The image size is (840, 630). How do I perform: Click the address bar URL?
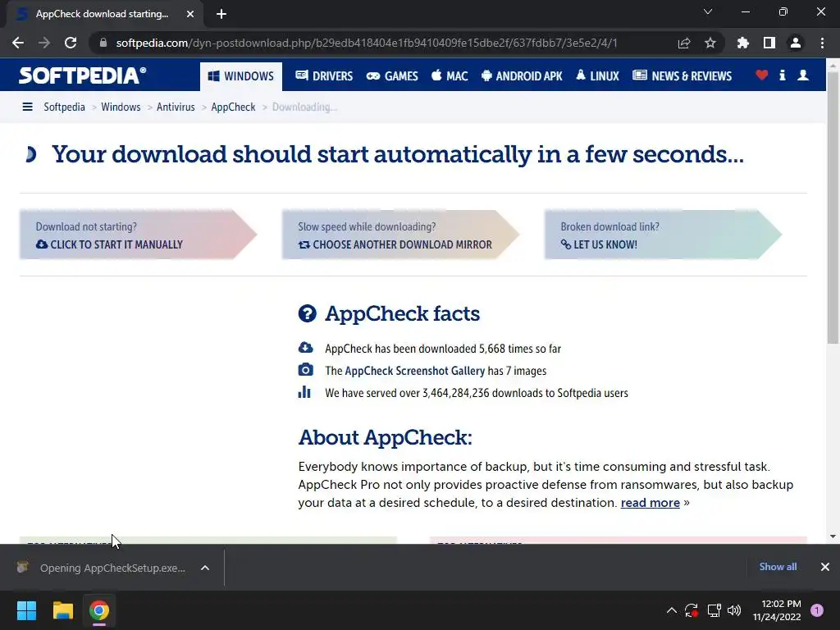click(x=367, y=43)
